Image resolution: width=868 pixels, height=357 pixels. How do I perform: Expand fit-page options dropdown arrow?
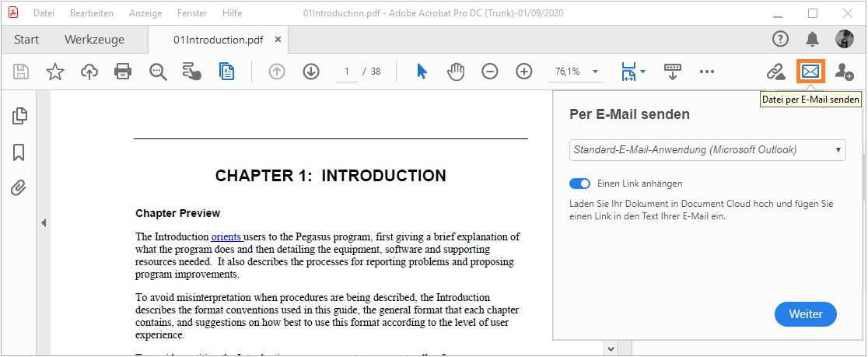642,72
